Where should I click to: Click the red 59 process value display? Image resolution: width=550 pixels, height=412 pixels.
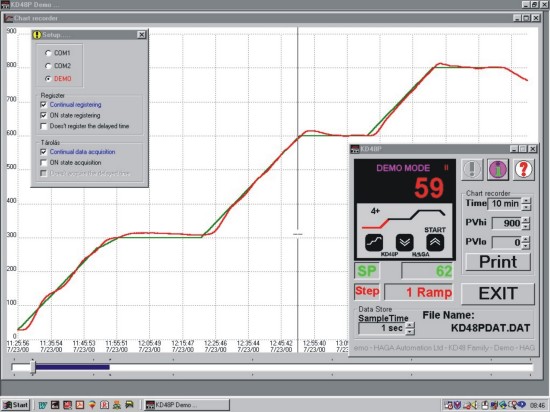[x=429, y=188]
